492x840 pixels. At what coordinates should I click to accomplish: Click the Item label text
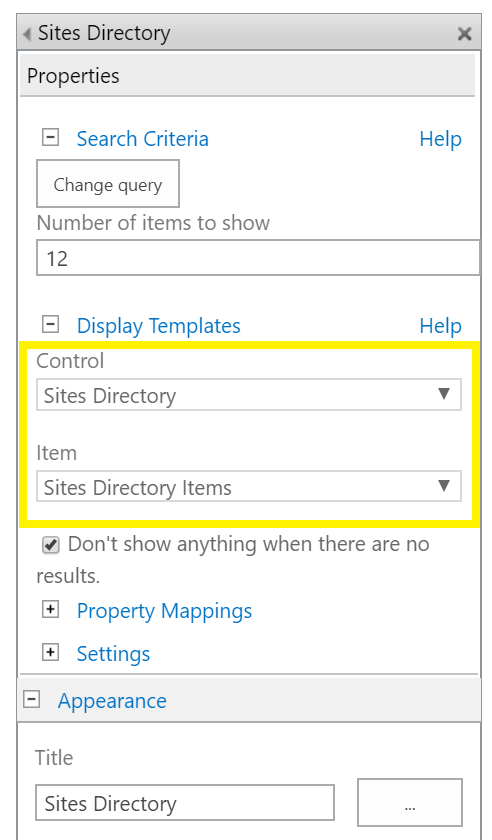point(56,453)
